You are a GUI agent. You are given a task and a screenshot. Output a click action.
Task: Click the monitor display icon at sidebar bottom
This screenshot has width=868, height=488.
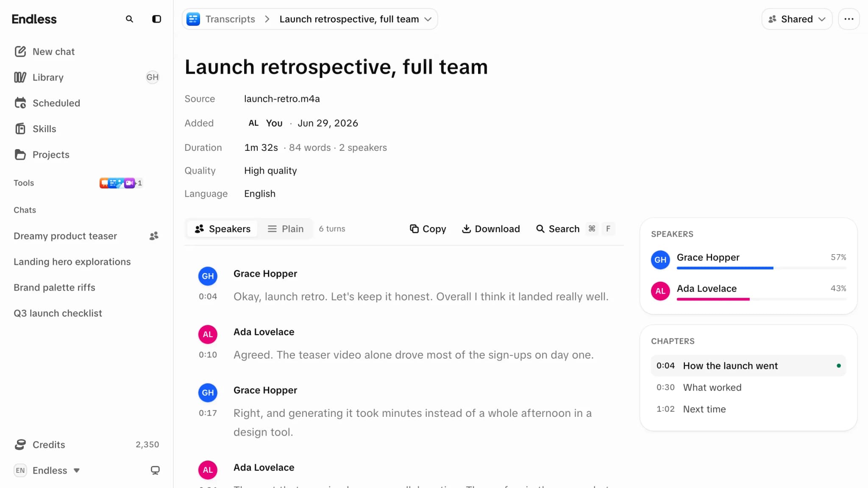click(155, 471)
